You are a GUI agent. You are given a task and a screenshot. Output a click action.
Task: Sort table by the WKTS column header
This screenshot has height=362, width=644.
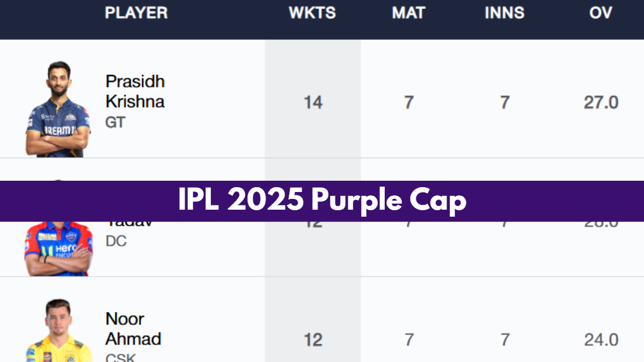click(312, 13)
